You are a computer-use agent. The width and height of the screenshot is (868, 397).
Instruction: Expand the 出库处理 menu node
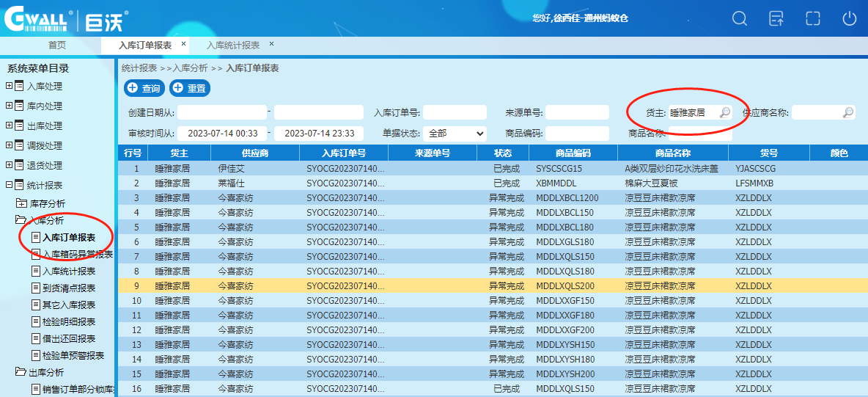tap(10, 125)
